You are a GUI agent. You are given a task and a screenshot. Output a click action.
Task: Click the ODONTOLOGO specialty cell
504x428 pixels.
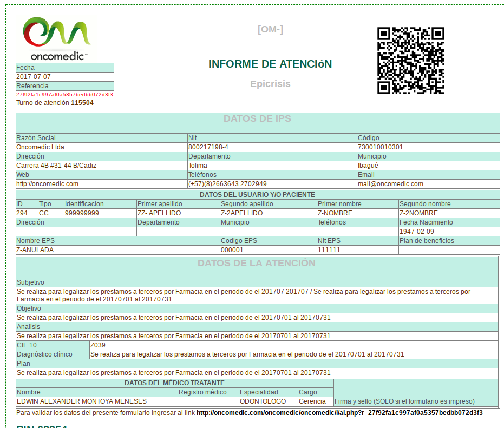click(263, 401)
